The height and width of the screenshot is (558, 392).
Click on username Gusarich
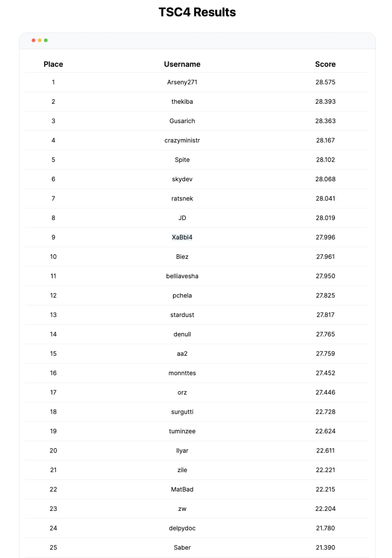click(182, 121)
